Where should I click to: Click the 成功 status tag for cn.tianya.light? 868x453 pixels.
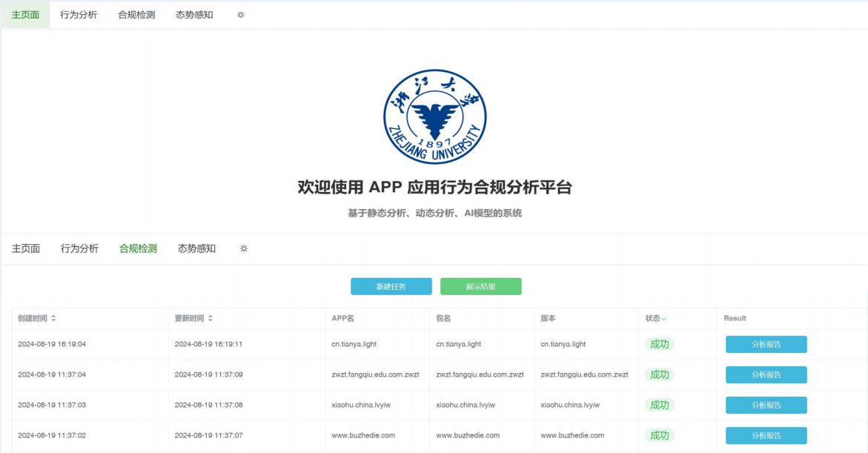pos(659,345)
